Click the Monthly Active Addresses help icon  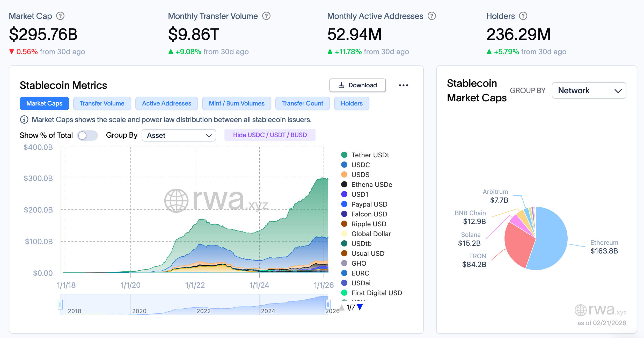(x=431, y=16)
